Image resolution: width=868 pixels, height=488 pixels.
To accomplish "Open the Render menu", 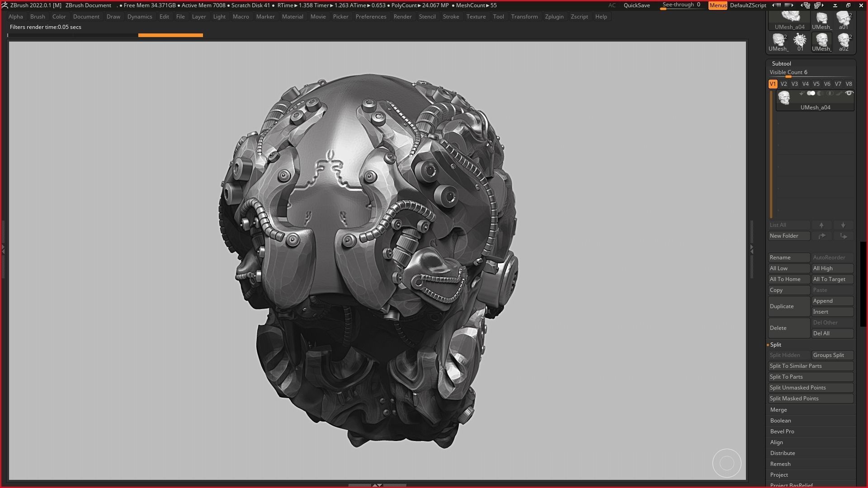I will [x=402, y=17].
